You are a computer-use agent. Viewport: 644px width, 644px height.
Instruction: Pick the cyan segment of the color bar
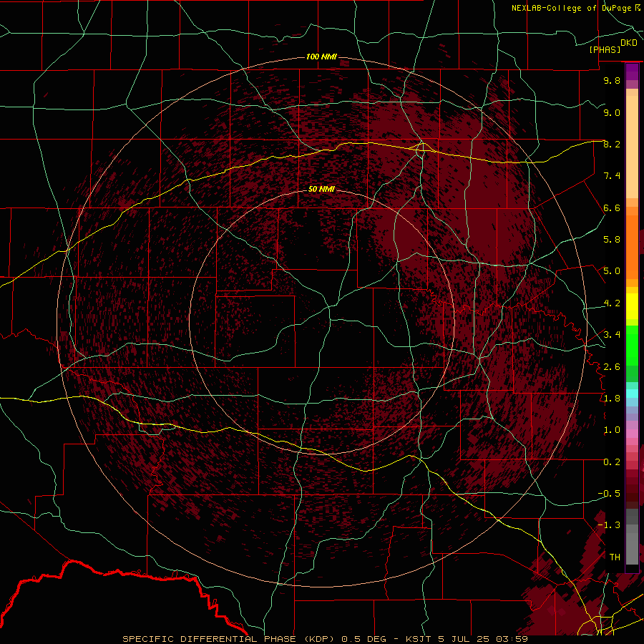[x=632, y=394]
